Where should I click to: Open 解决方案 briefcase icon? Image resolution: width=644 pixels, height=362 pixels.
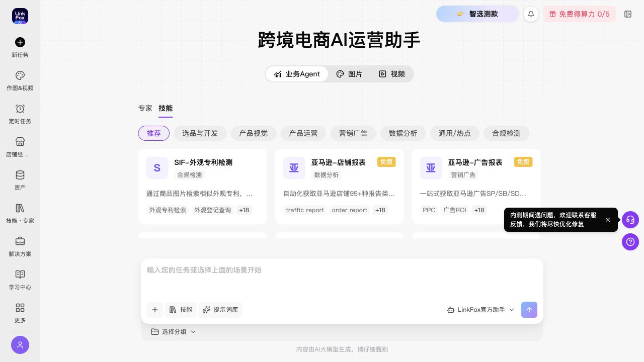[20, 241]
